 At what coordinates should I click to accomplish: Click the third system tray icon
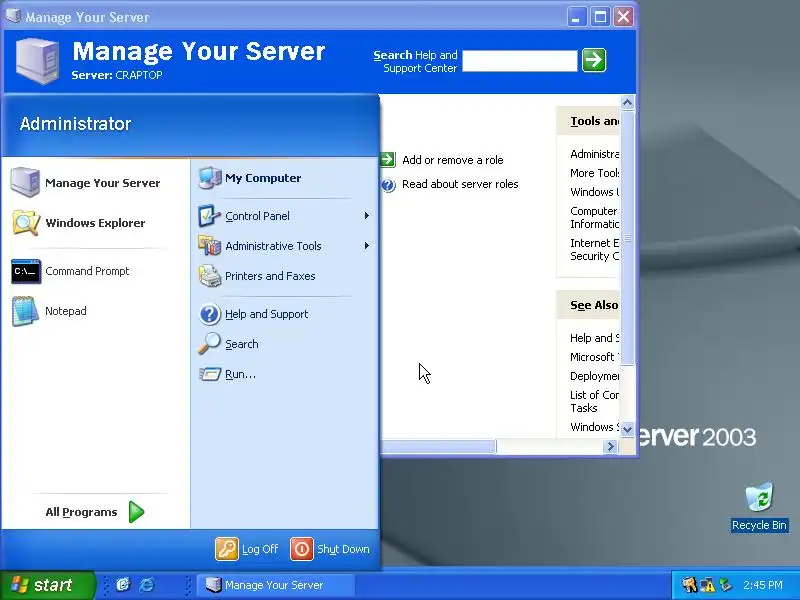click(x=725, y=585)
